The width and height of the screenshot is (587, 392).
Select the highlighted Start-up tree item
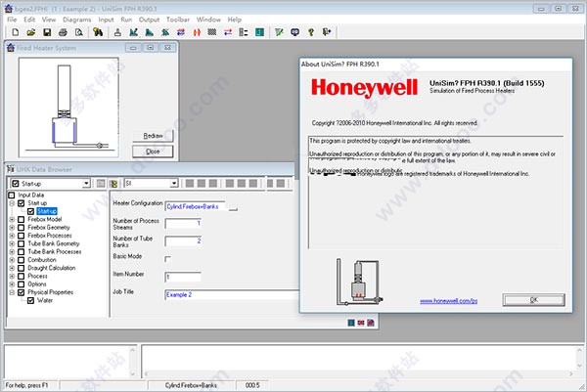47,211
